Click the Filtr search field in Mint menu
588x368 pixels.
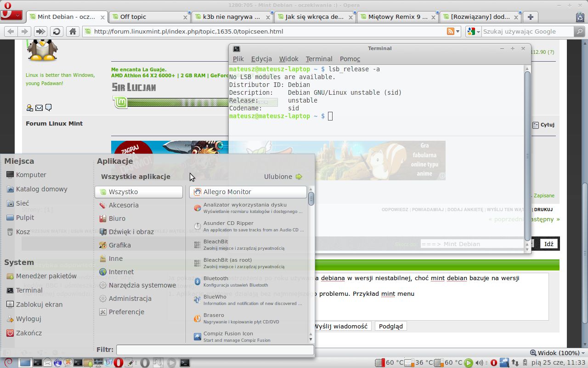215,350
